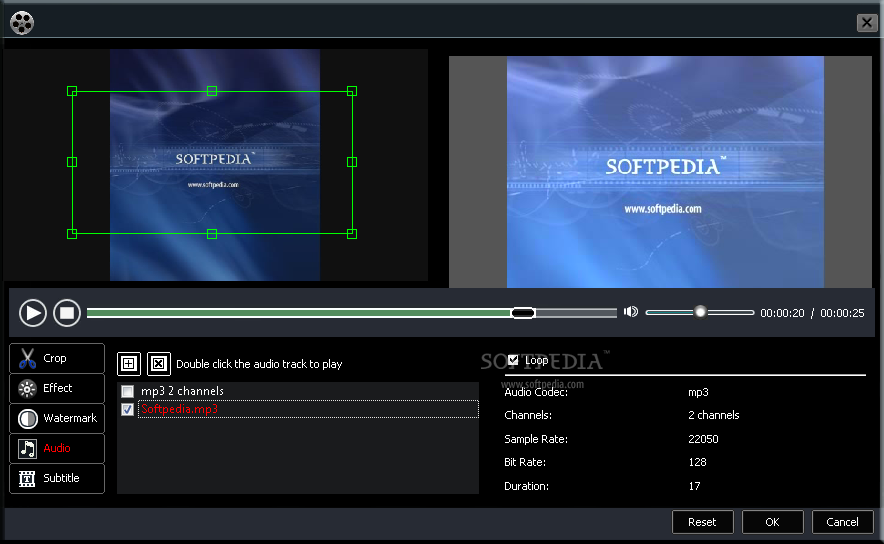Click the total duration 00:00:25 text
This screenshot has width=884, height=544.
(x=842, y=313)
